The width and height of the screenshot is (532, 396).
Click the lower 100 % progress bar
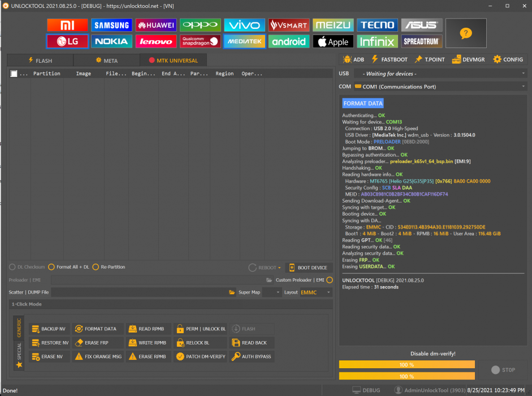pos(407,376)
